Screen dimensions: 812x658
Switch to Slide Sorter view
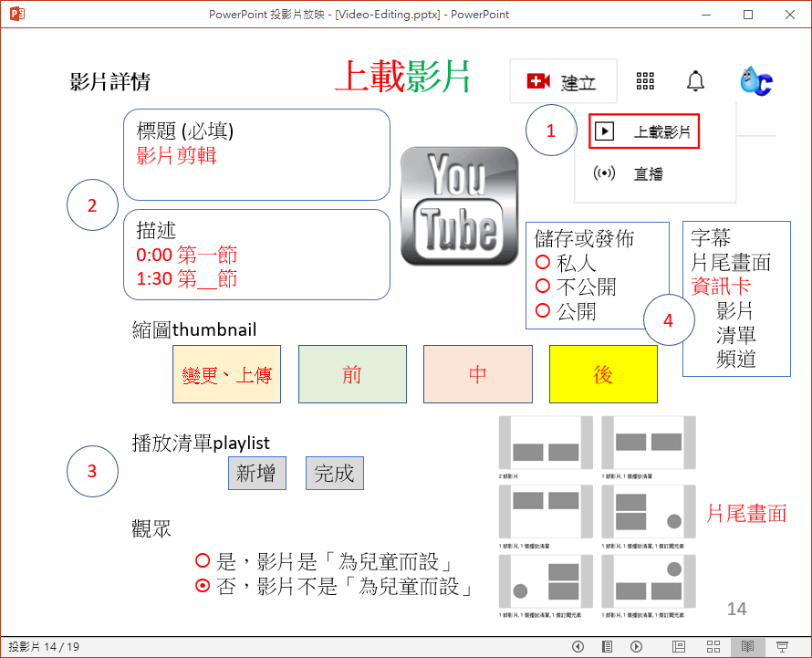(713, 646)
